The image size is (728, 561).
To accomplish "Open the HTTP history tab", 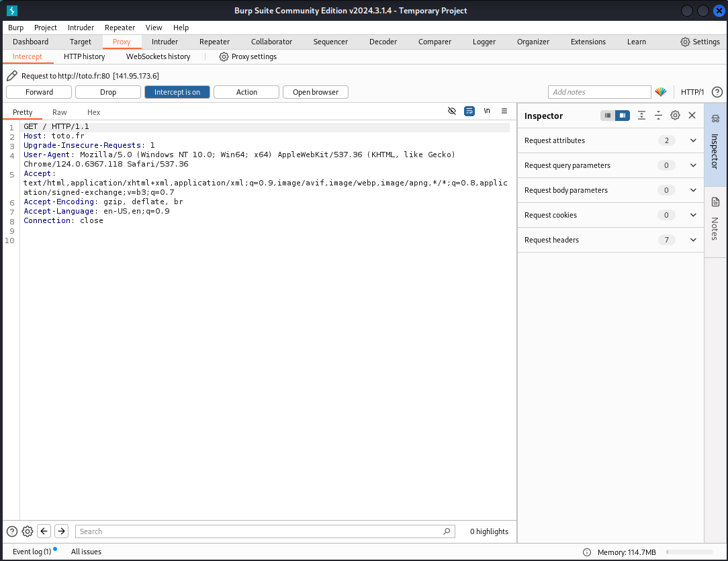I will pyautogui.click(x=84, y=56).
